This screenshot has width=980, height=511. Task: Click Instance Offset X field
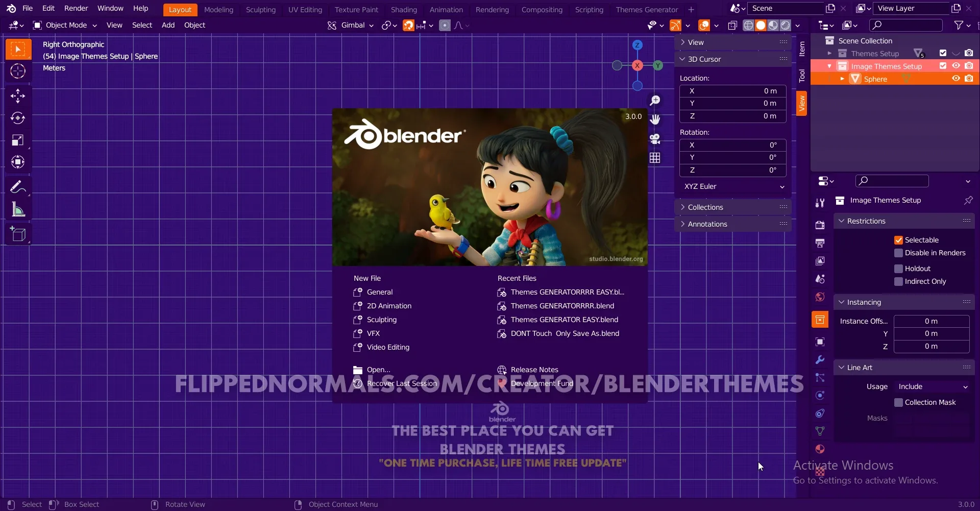click(x=932, y=321)
